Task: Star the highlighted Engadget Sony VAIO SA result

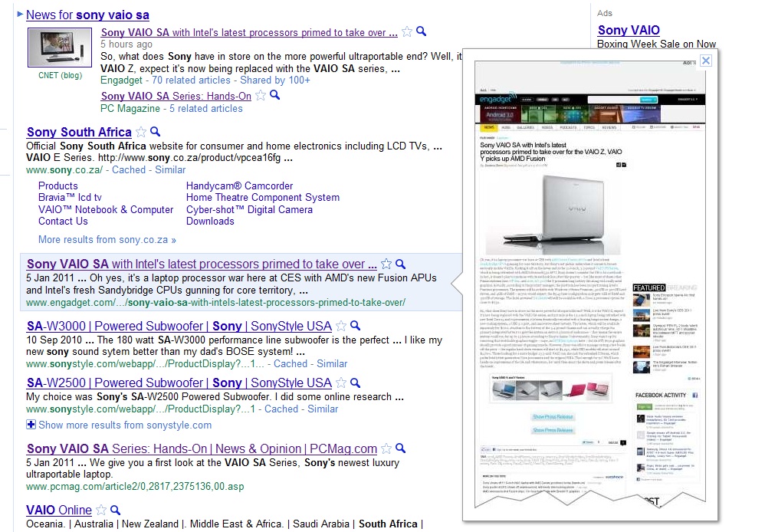Action: tap(386, 264)
